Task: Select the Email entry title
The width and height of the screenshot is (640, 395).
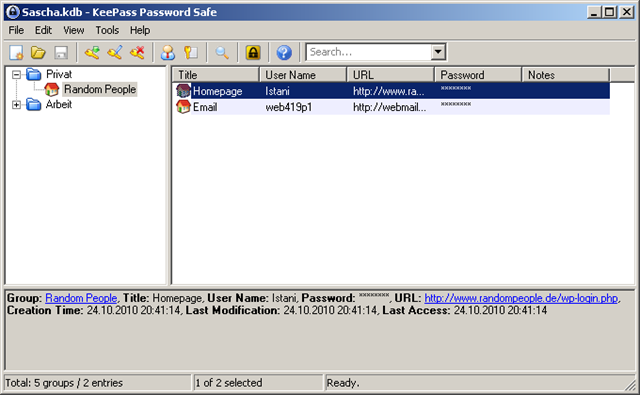Action: click(x=205, y=107)
